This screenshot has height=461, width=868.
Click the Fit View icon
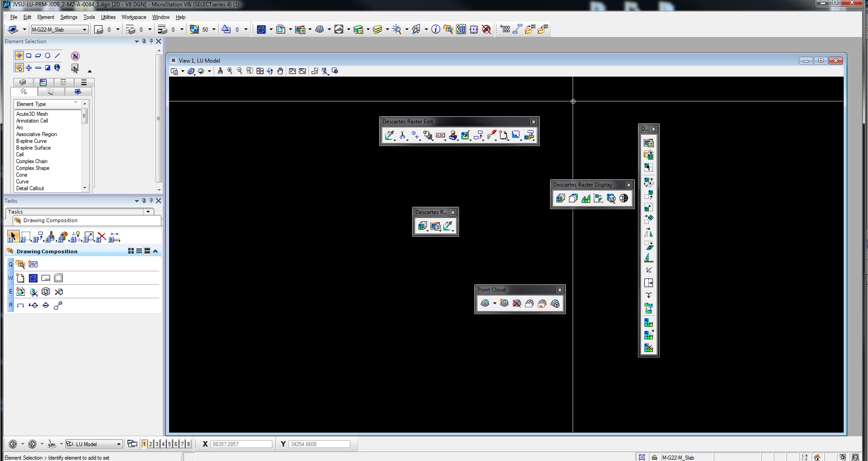click(260, 71)
